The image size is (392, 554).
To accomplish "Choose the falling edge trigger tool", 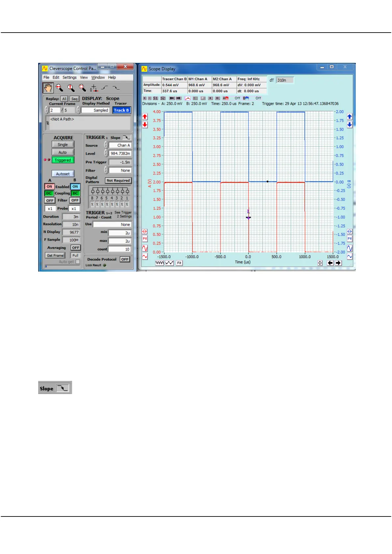I will (116, 88).
